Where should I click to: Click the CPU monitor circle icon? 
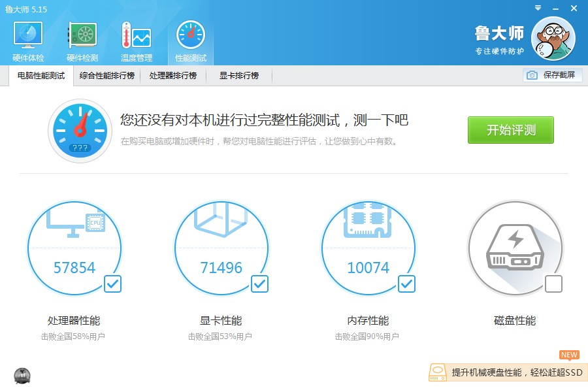pyautogui.click(x=74, y=248)
